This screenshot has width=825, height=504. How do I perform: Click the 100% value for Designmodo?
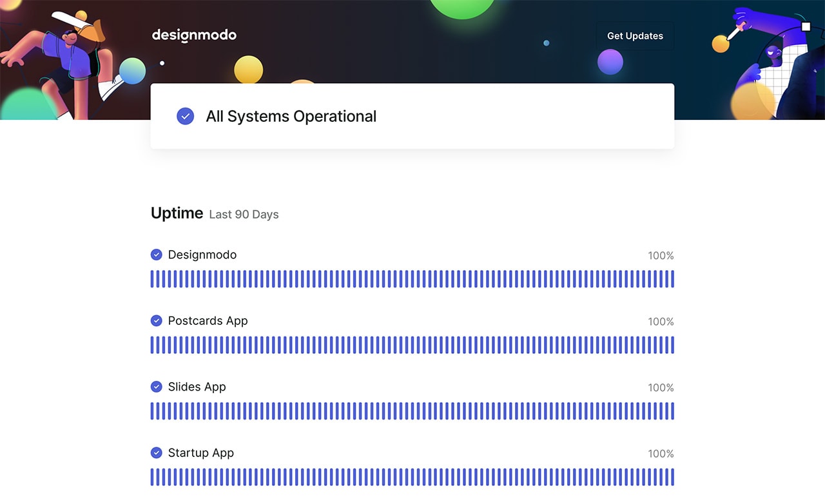pos(661,256)
